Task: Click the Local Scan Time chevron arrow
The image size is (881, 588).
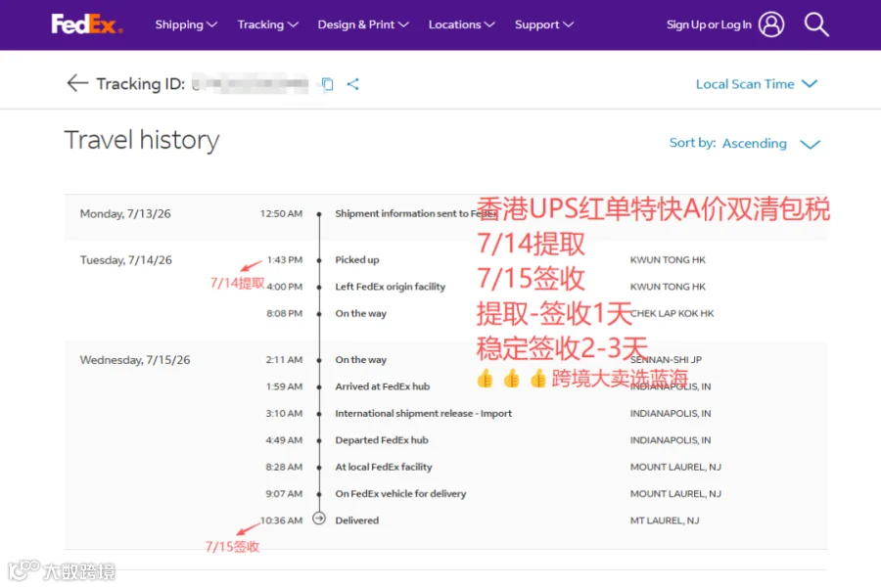Action: pyautogui.click(x=810, y=84)
